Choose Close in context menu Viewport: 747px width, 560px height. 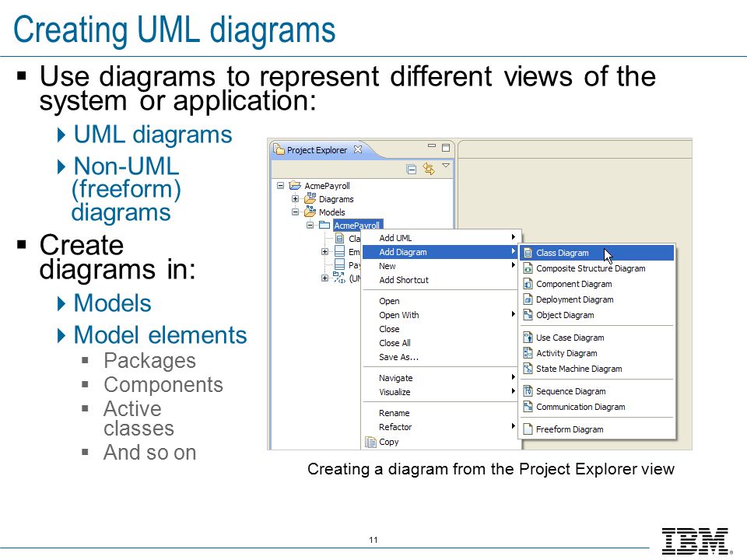pos(440,329)
